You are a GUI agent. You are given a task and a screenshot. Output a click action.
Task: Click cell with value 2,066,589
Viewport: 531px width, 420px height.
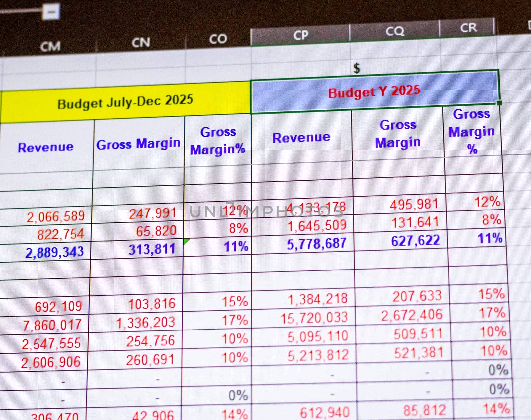point(46,217)
